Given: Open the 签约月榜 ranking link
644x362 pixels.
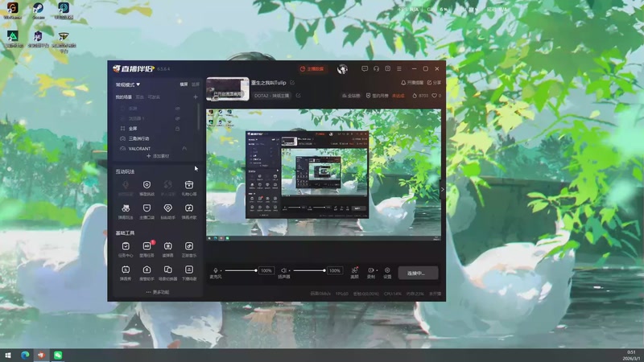Looking at the screenshot, I should point(377,96).
